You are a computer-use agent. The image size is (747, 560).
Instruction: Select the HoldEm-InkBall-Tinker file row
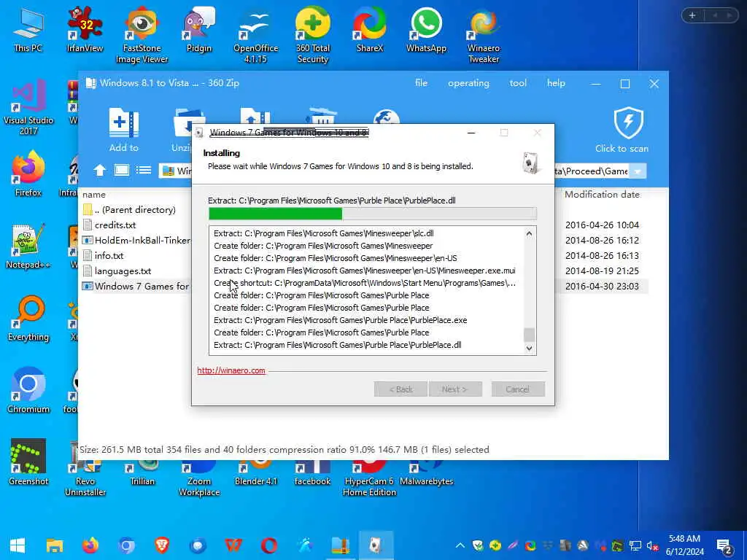click(136, 240)
